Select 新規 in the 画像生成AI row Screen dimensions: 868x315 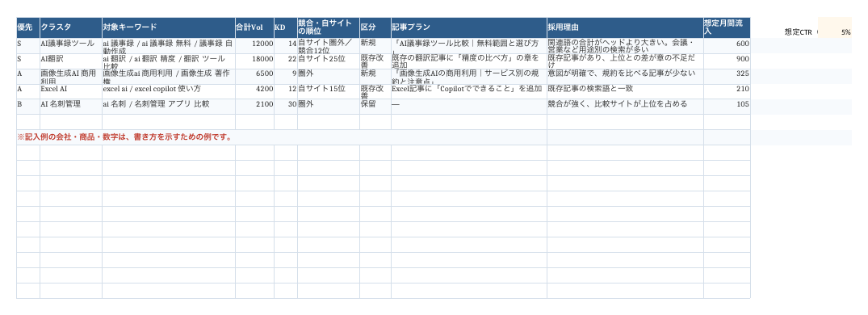click(x=375, y=77)
